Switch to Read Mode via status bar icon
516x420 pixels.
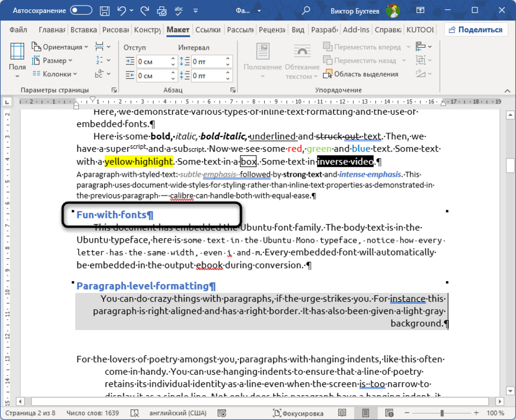tap(342, 413)
